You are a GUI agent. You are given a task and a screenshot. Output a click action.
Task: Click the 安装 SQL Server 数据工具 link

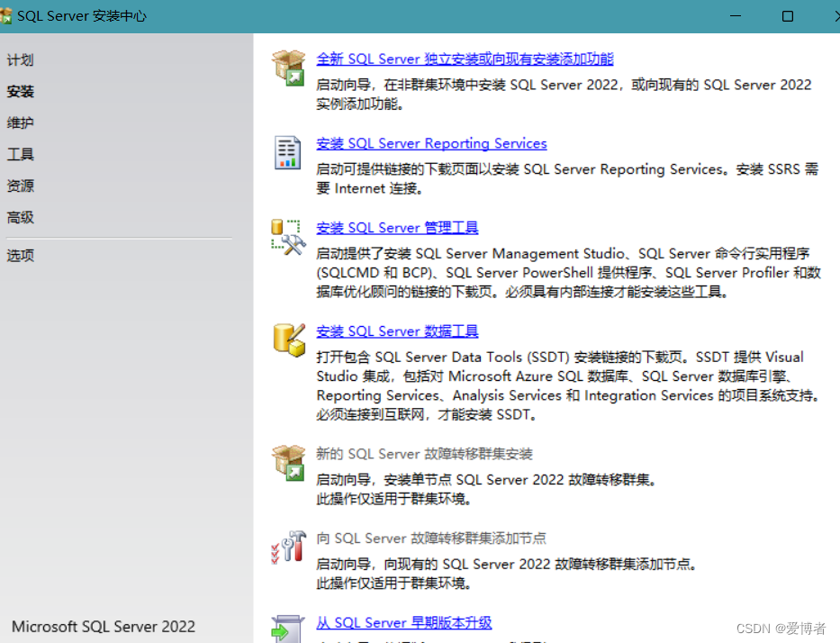396,331
